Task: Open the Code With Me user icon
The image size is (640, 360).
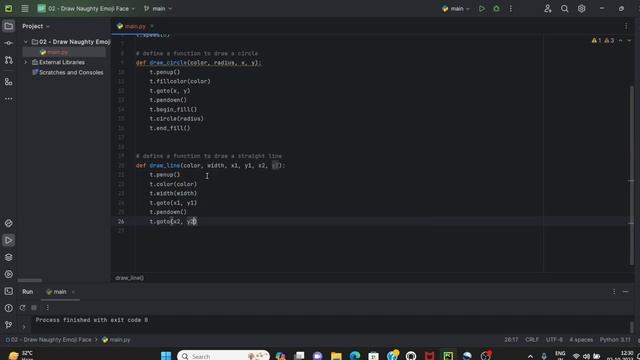Action: (548, 9)
